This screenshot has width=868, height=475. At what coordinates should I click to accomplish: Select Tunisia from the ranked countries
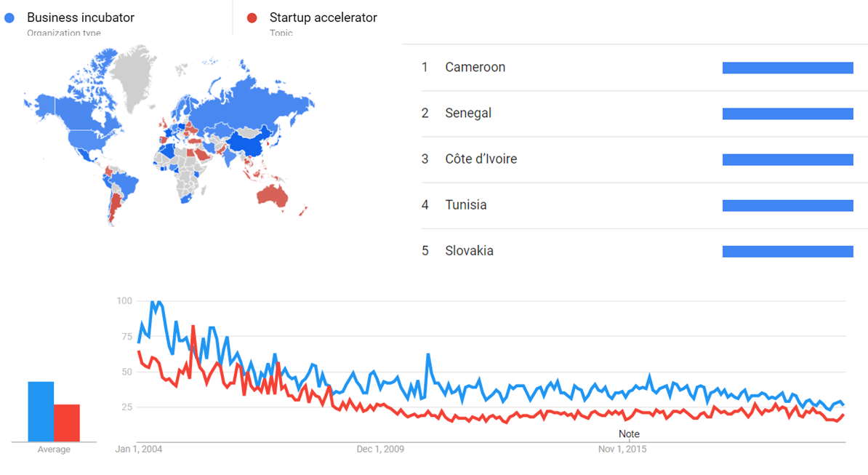tap(466, 205)
